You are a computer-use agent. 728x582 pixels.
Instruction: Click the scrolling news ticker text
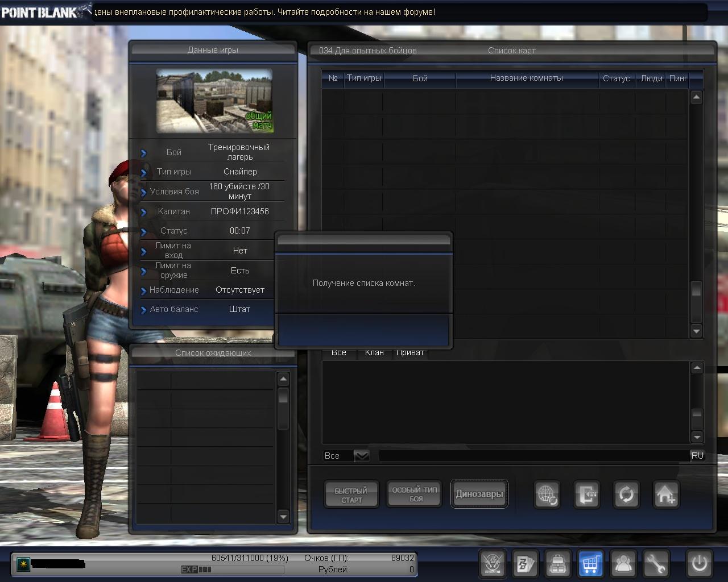coord(264,12)
